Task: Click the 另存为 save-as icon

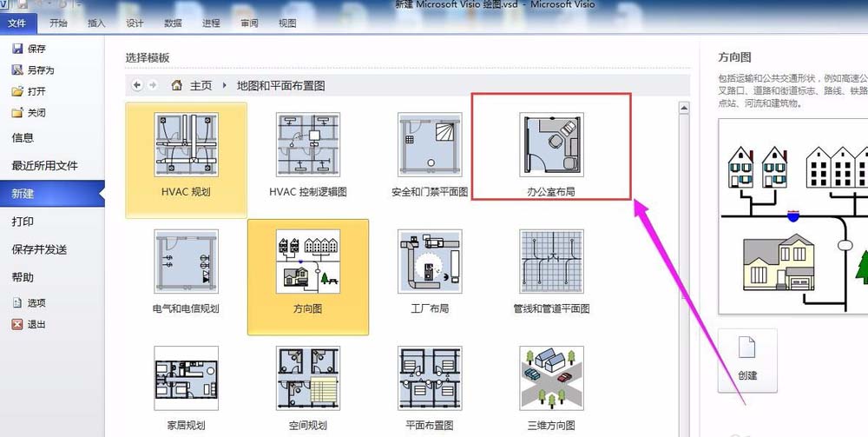Action: pyautogui.click(x=17, y=70)
